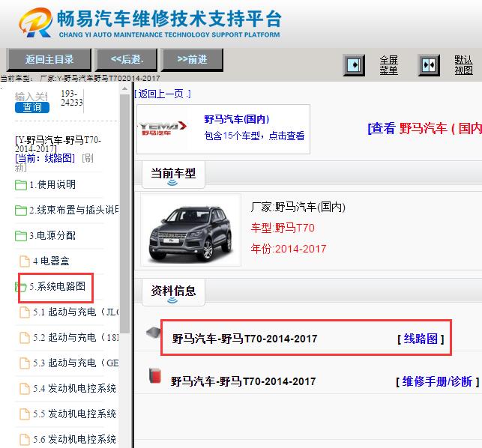Open the [线路图] wiring diagram link
482x448 pixels.
coord(421,339)
